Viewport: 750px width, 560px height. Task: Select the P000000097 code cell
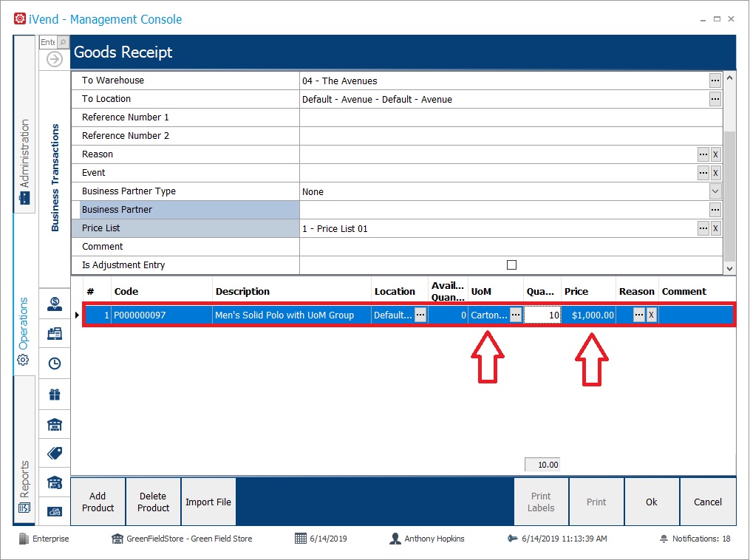(x=162, y=315)
